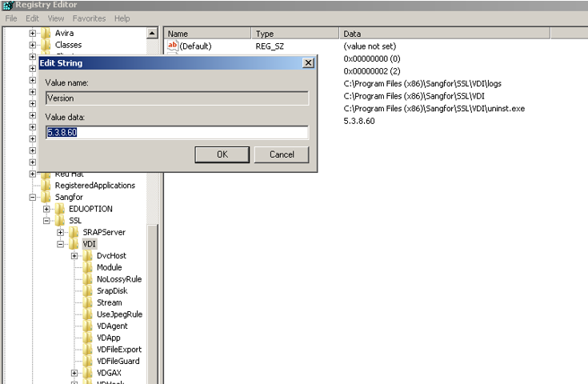Click the Sangfor folder icon
The image size is (588, 384).
click(x=46, y=197)
